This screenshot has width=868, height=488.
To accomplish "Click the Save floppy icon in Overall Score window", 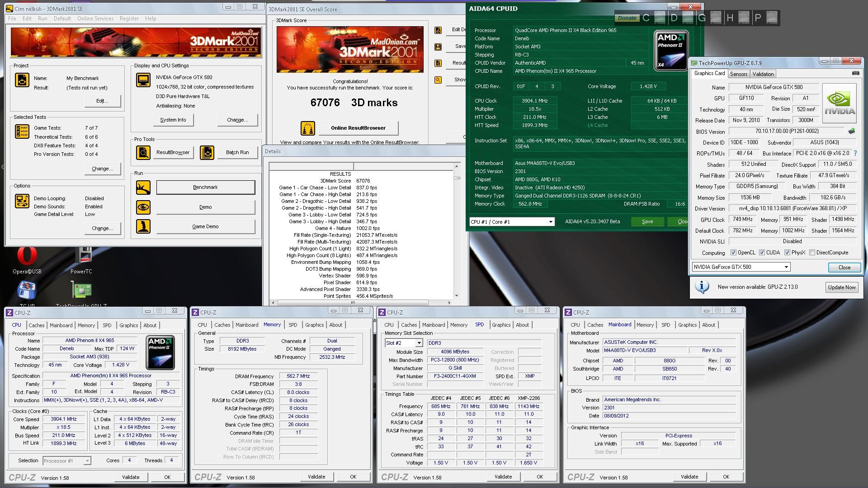I will point(438,47).
